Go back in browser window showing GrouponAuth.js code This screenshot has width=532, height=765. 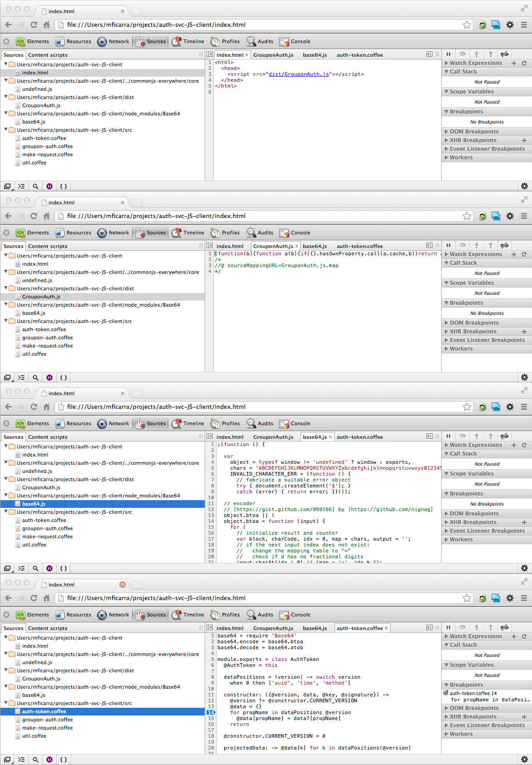click(x=9, y=216)
